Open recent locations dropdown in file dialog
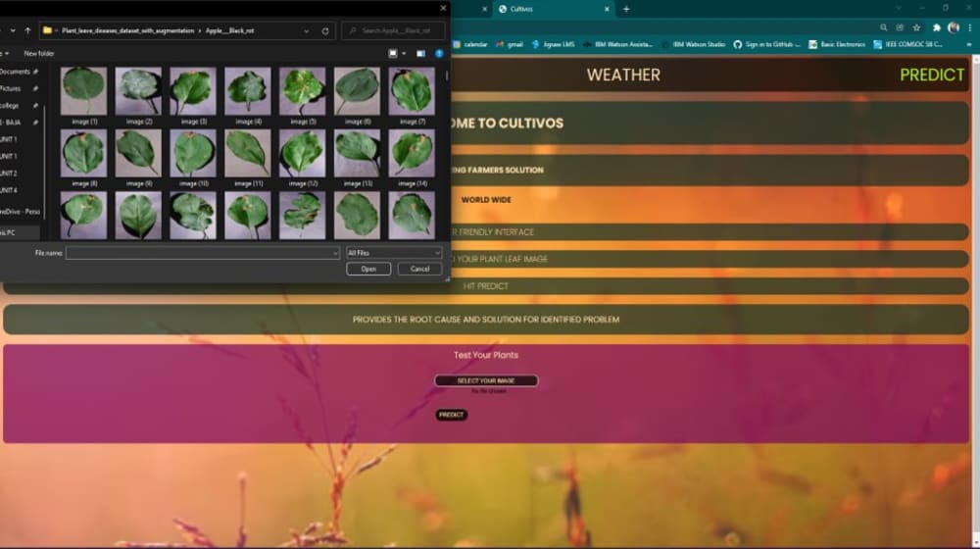980x549 pixels. pyautogui.click(x=13, y=30)
